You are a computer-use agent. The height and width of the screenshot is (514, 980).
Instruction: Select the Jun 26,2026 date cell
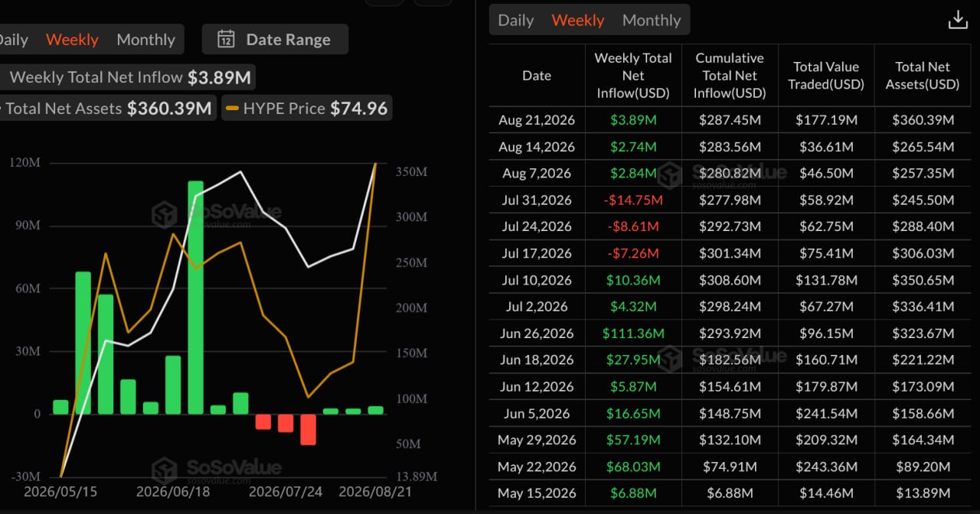(x=537, y=333)
